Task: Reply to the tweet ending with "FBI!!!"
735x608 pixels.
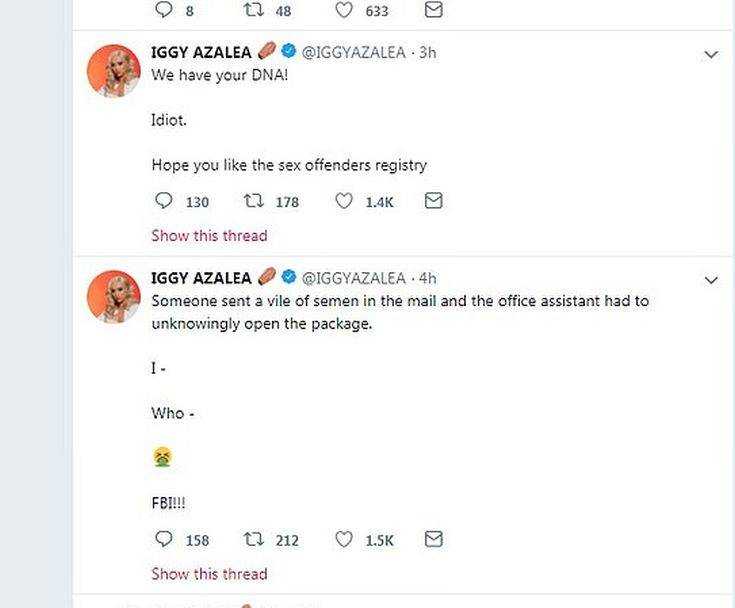Action: click(x=165, y=539)
